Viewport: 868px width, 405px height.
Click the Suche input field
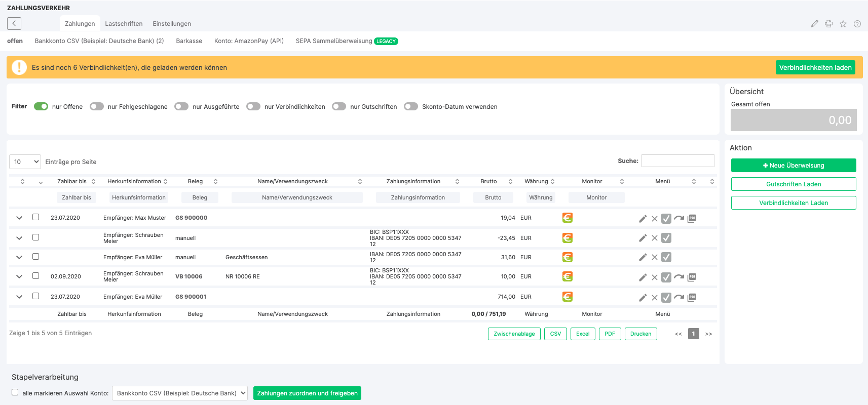tap(677, 161)
